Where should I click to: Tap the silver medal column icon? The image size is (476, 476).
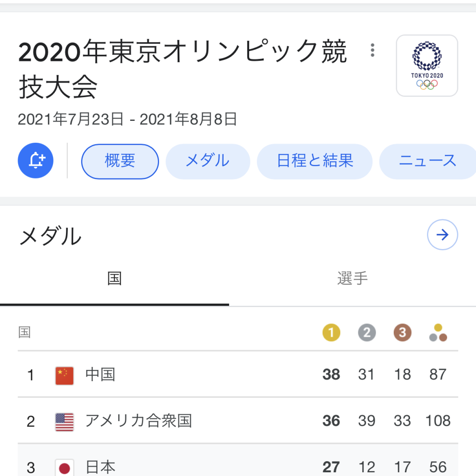[367, 332]
